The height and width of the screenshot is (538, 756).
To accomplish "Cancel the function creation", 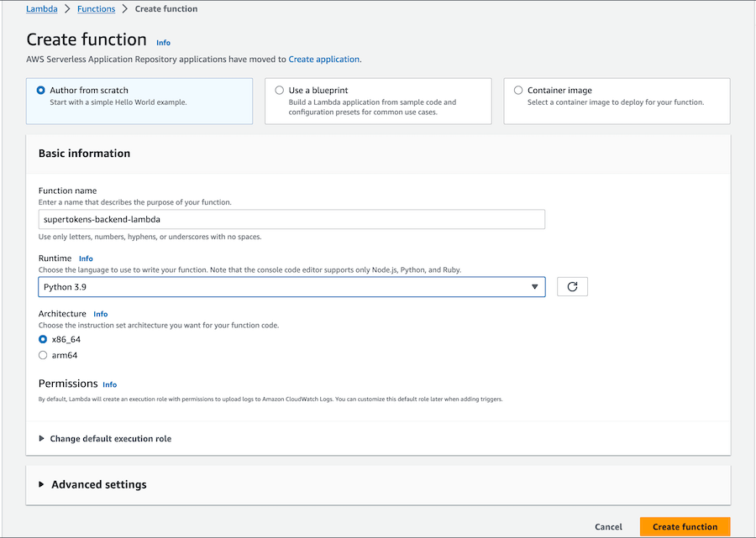I will (x=608, y=526).
